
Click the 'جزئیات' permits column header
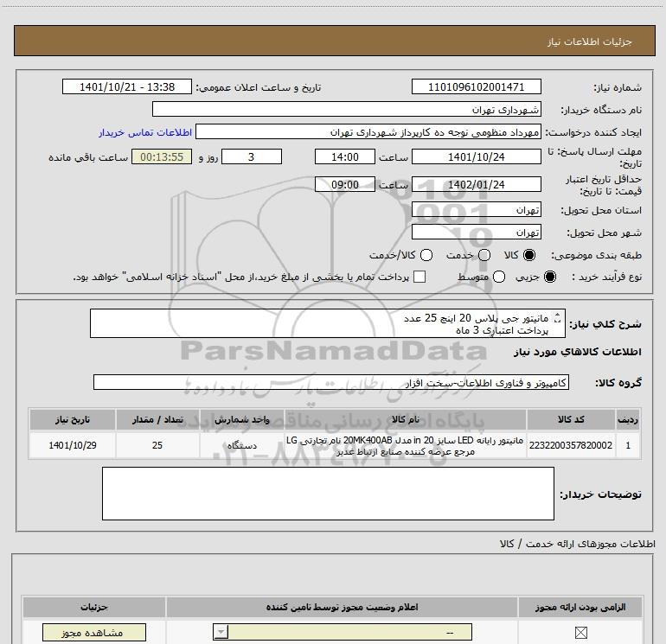[x=94, y=607]
